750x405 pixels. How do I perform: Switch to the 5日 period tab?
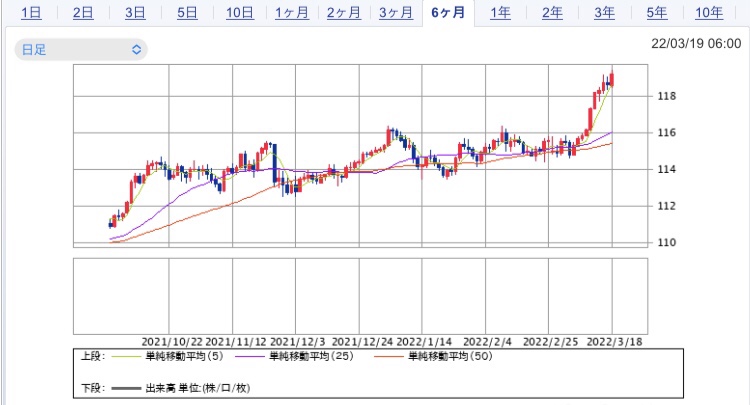[188, 13]
